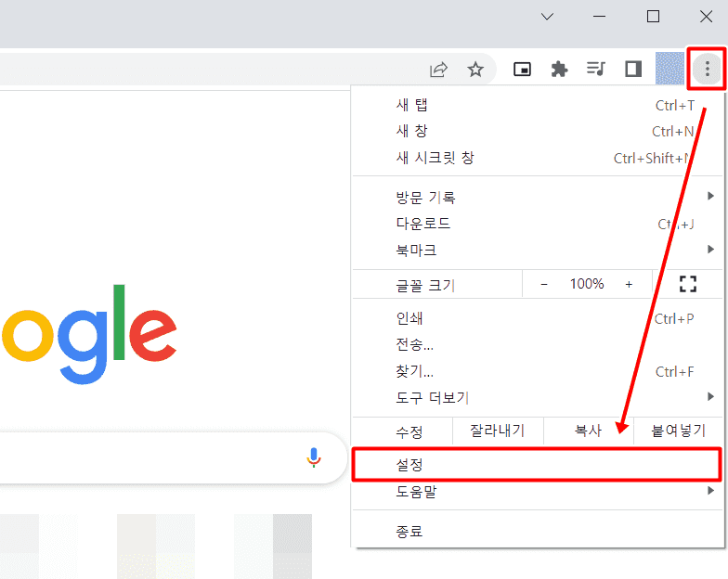The height and width of the screenshot is (579, 728).
Task: Click the 100% zoom level value
Action: 587,284
